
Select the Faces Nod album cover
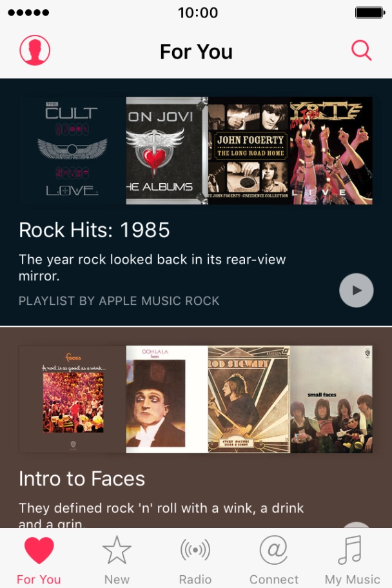(72, 399)
